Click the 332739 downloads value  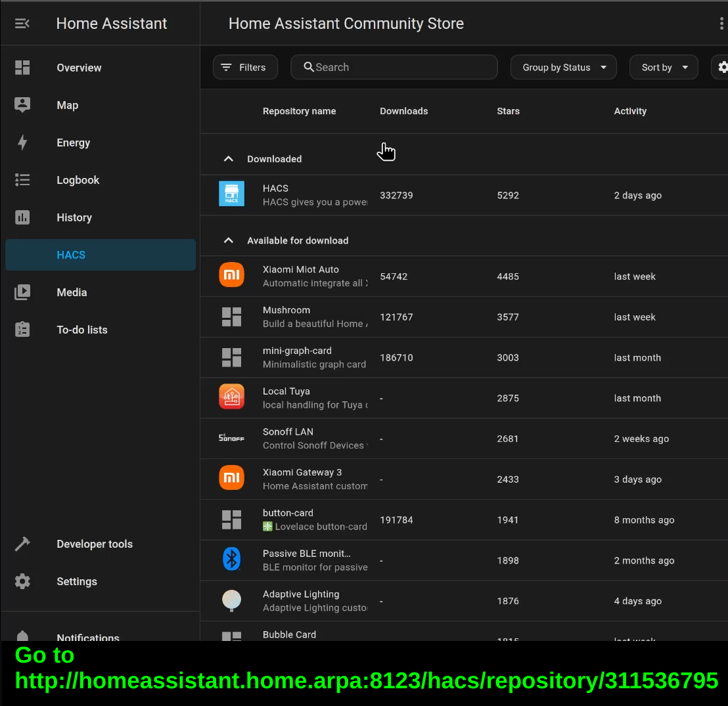[396, 196]
